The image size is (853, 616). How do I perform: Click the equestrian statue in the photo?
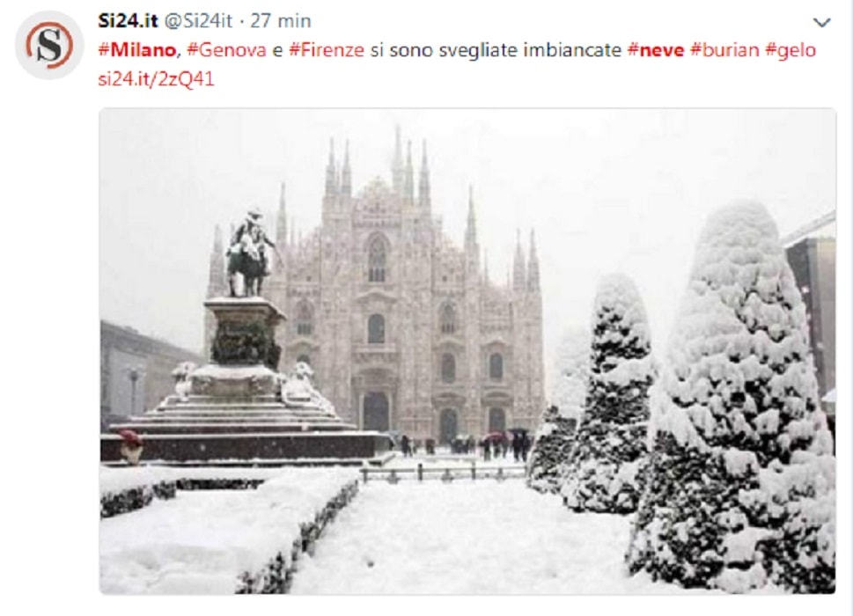[x=249, y=254]
